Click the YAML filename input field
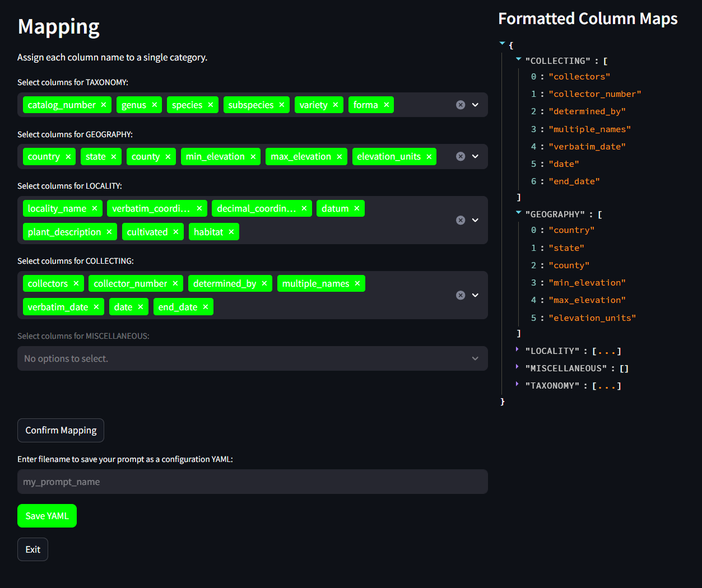Viewport: 702px width, 588px height. coord(252,482)
